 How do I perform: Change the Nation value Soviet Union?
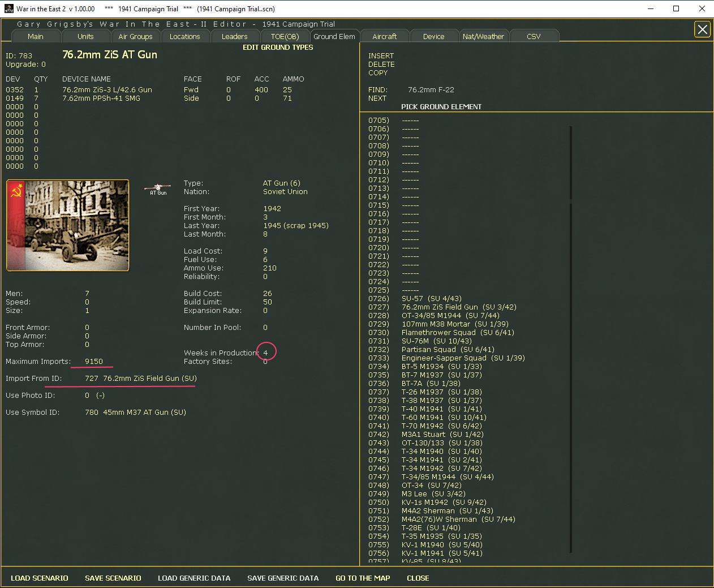285,192
